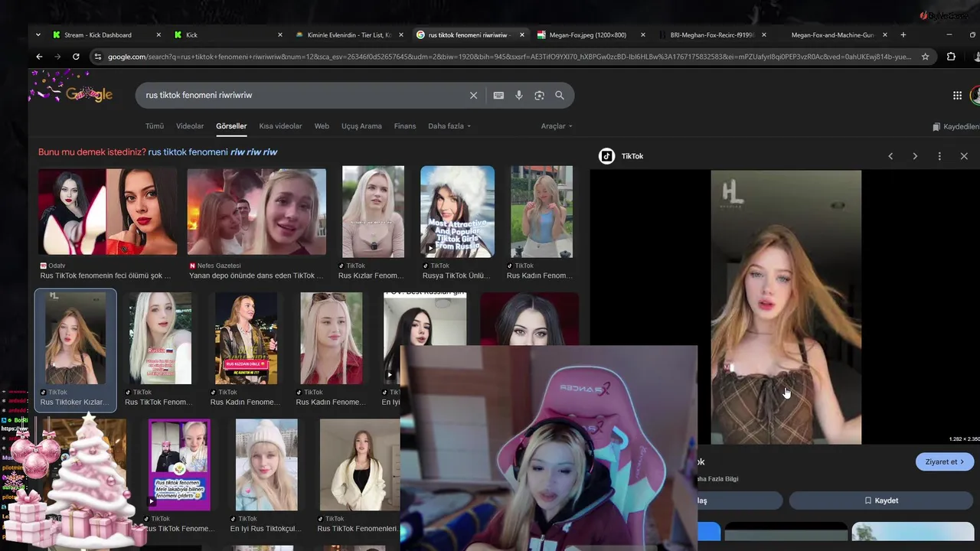Start a voice search with the microphone

[x=519, y=95]
